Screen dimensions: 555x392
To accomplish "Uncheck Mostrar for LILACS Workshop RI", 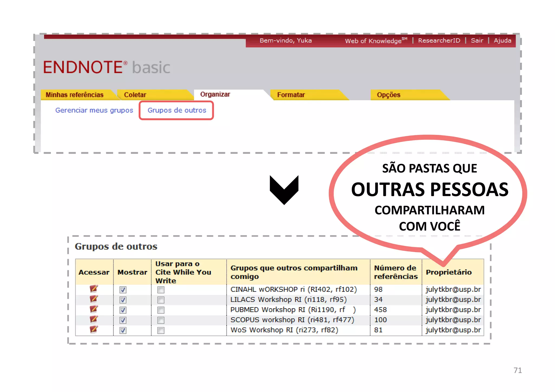I will tap(123, 300).
